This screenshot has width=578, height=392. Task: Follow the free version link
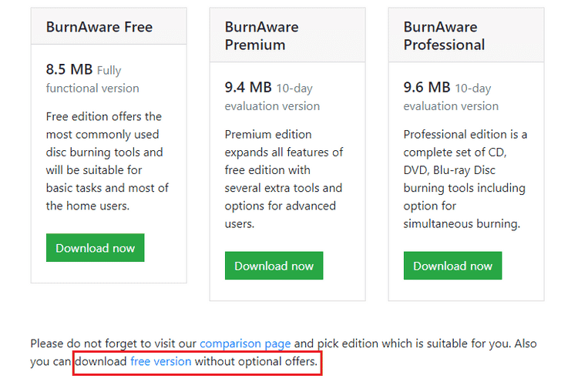[x=160, y=361]
